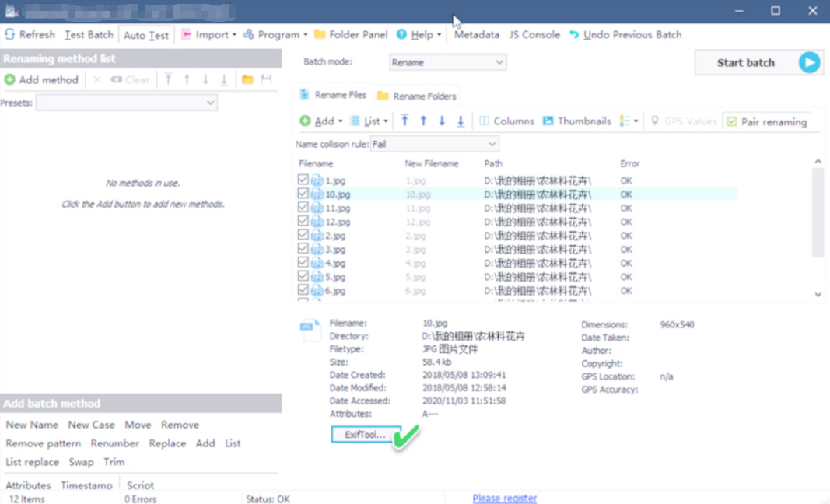Click the GPS Values button
Viewport: 830px width, 504px height.
(x=684, y=121)
